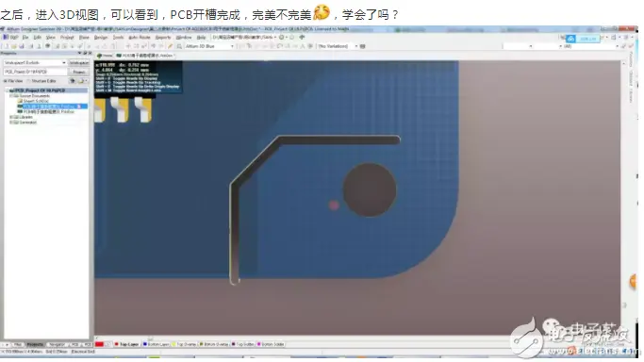This screenshot has width=644, height=362.
Task: Switch to the Top Solder layer tab
Action: (x=242, y=344)
